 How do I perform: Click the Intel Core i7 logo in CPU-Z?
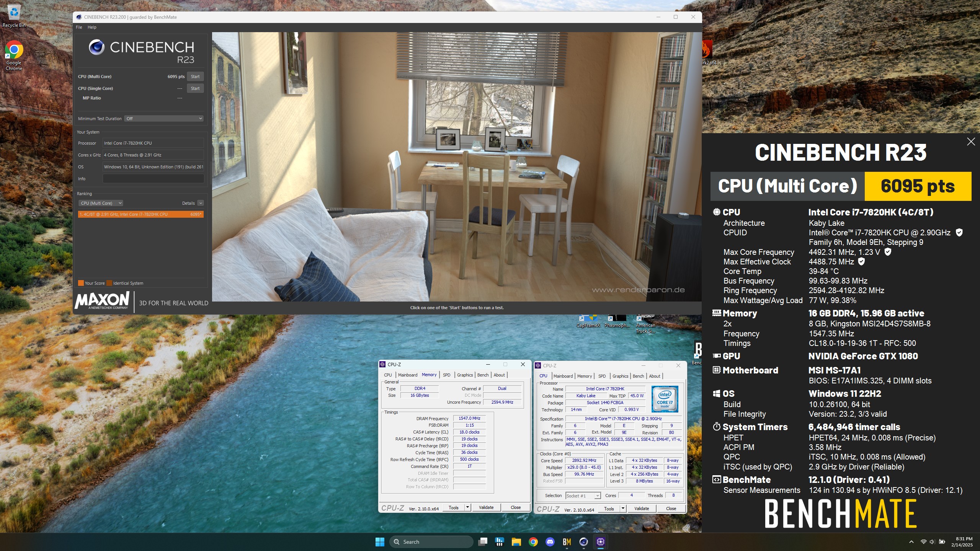tap(665, 399)
